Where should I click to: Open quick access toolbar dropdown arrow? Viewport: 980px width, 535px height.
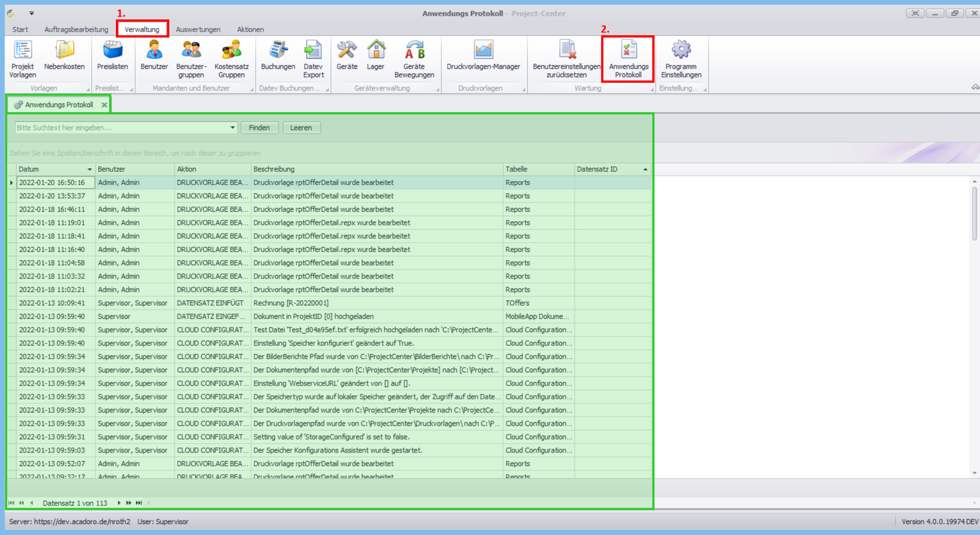click(x=32, y=13)
